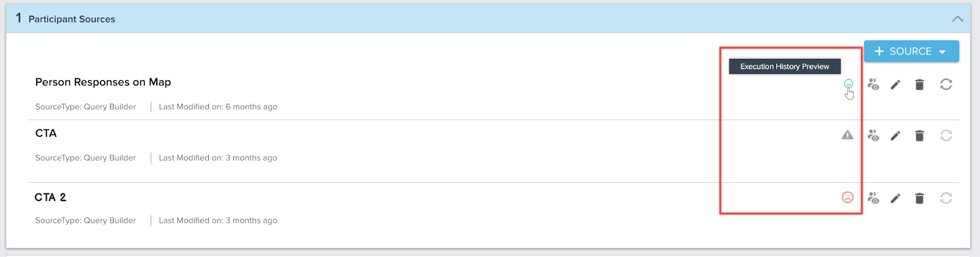Preview participants for Person Responses on Map
Viewport: 980px width, 257px height.
(x=873, y=85)
